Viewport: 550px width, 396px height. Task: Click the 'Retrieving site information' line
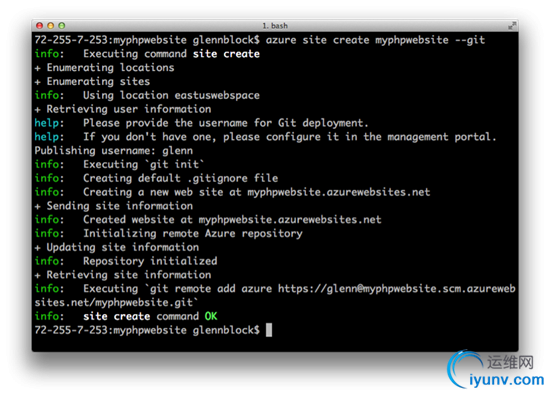pos(123,275)
